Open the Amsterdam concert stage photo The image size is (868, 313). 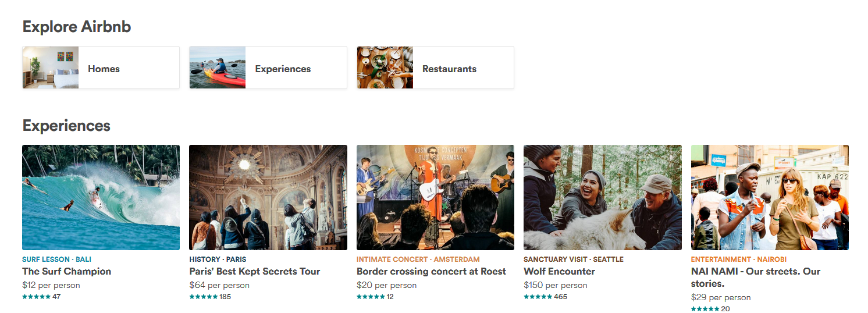435,197
